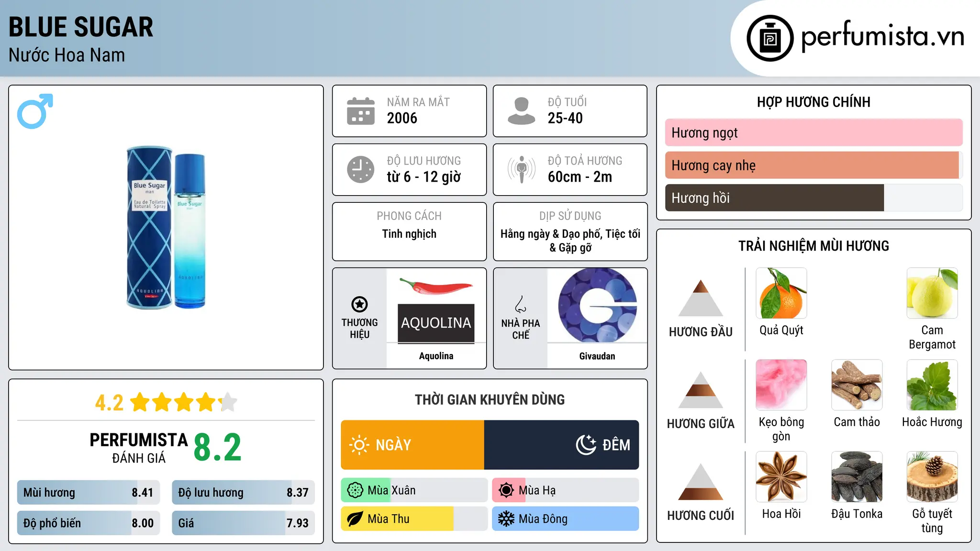Click the pink Mùa Hạ season bar

(566, 490)
